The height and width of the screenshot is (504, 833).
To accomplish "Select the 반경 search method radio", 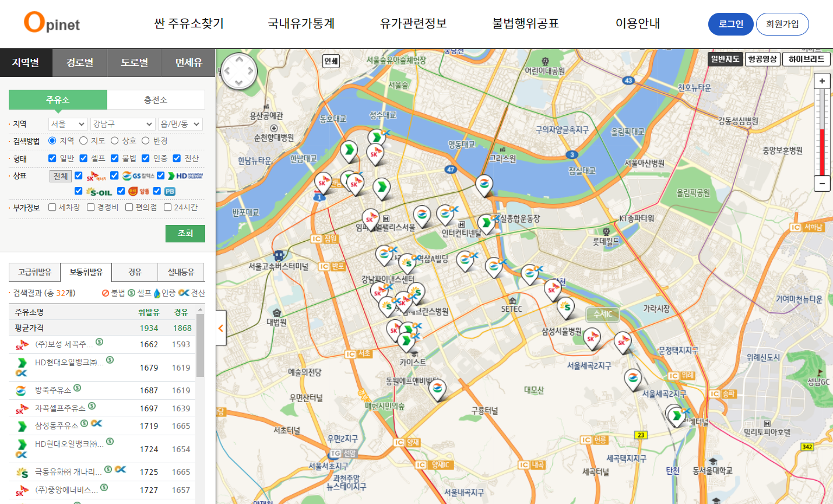I will pyautogui.click(x=146, y=140).
